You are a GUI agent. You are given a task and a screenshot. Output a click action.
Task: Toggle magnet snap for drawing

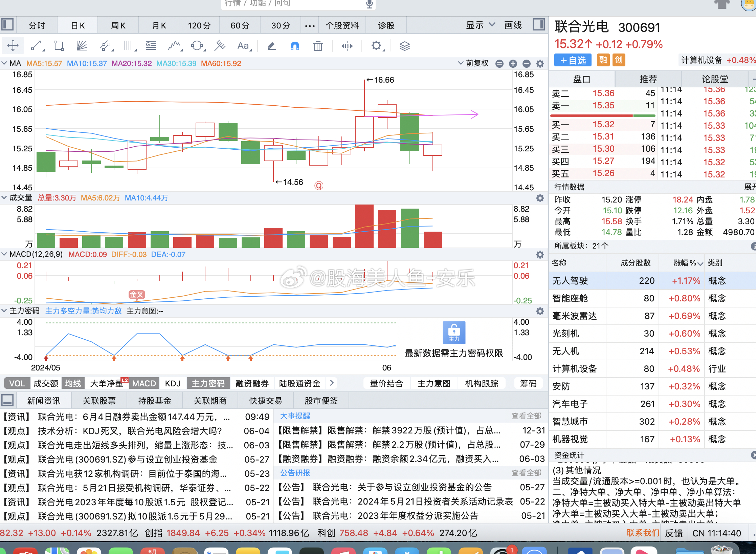click(x=294, y=46)
